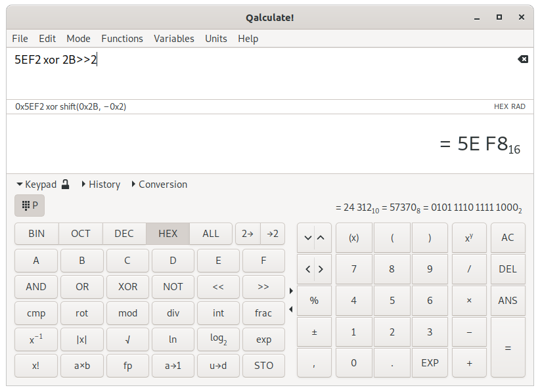This screenshot has width=540, height=392.
Task: Click the log₂ logarithm key
Action: (218, 339)
